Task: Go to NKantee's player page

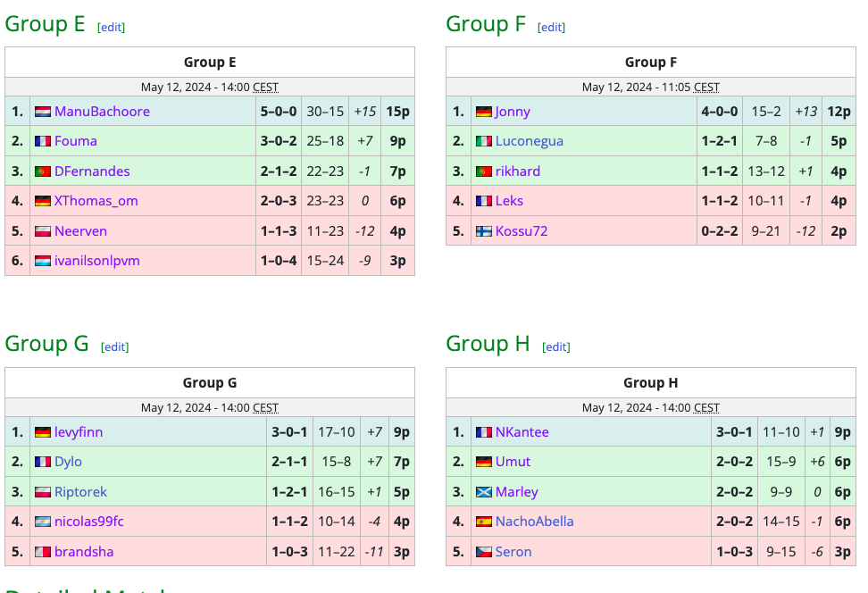Action: point(522,432)
